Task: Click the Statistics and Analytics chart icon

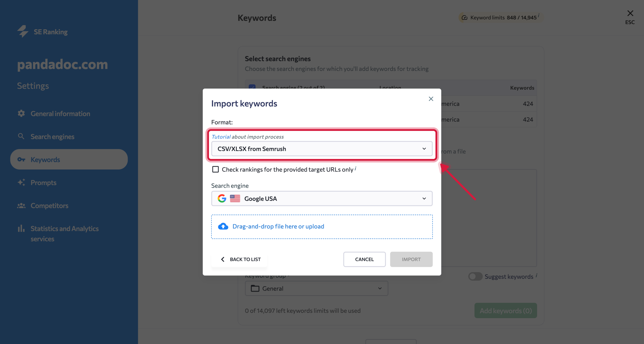Action: pos(21,228)
